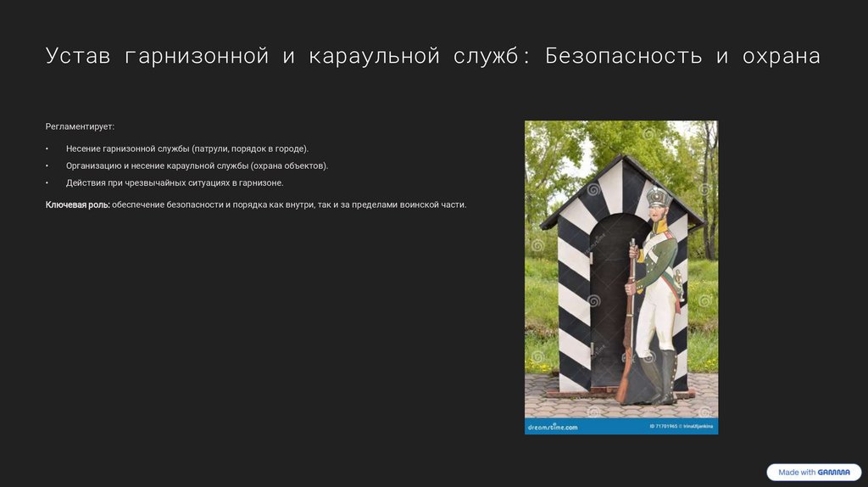Click the bullet 'Организацию и несение караульной службы'

197,165
